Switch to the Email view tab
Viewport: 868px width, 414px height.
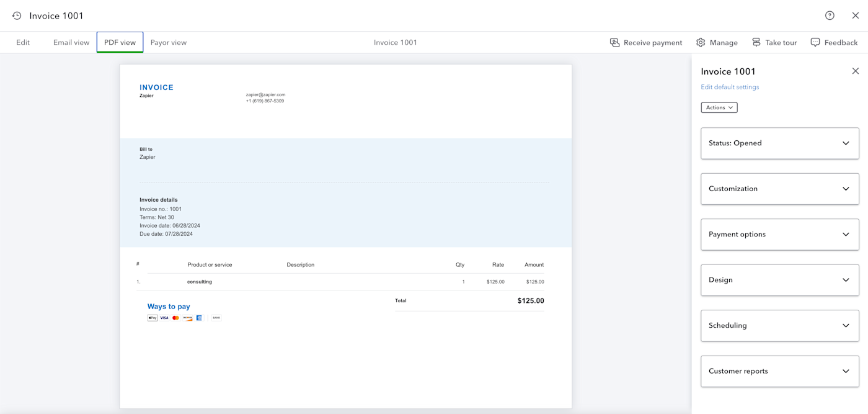click(71, 42)
